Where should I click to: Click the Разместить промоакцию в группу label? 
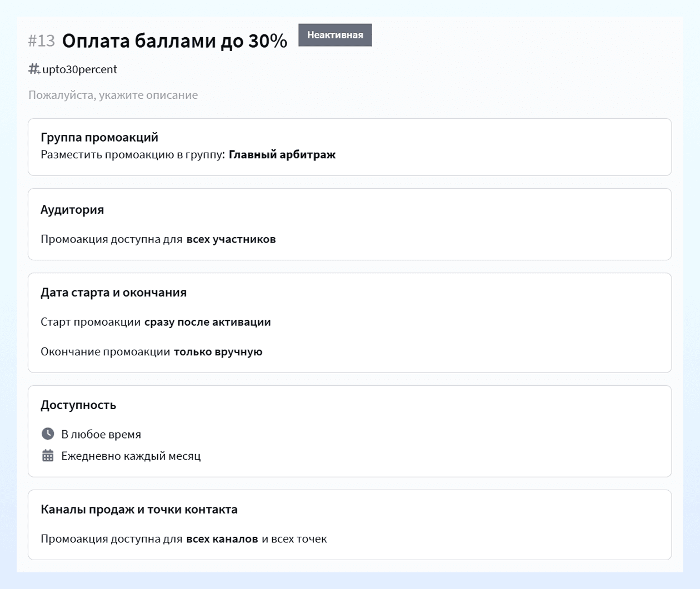[133, 154]
